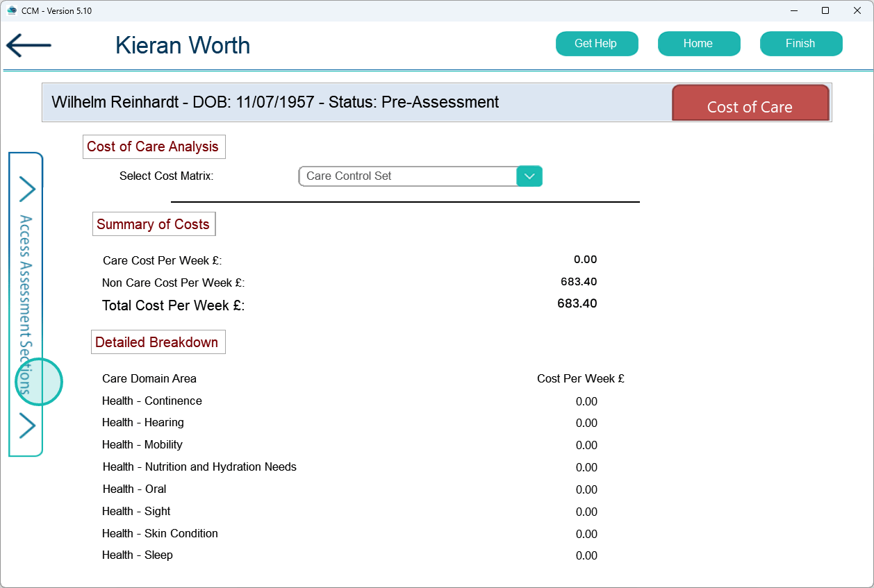The image size is (874, 588).
Task: Click the Care Control Set combo box field
Action: 408,176
